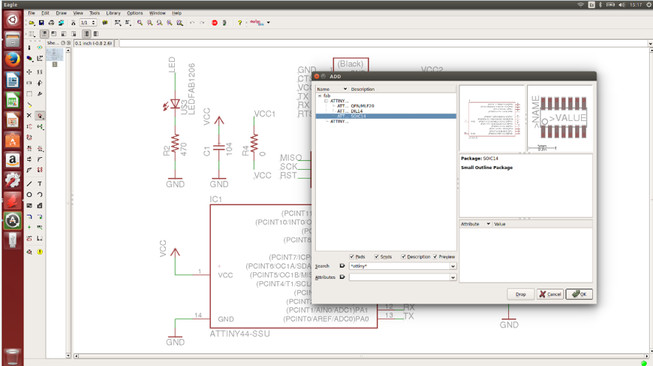The height and width of the screenshot is (366, 653).
Task: Click the SOIC14 footprint preview thumbnail
Action: click(x=560, y=118)
